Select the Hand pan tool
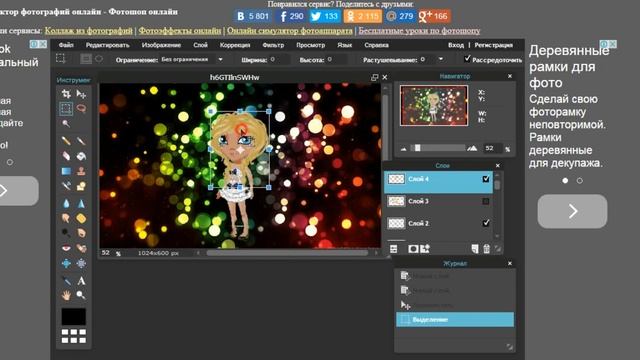This screenshot has height=360, width=640. 66,295
